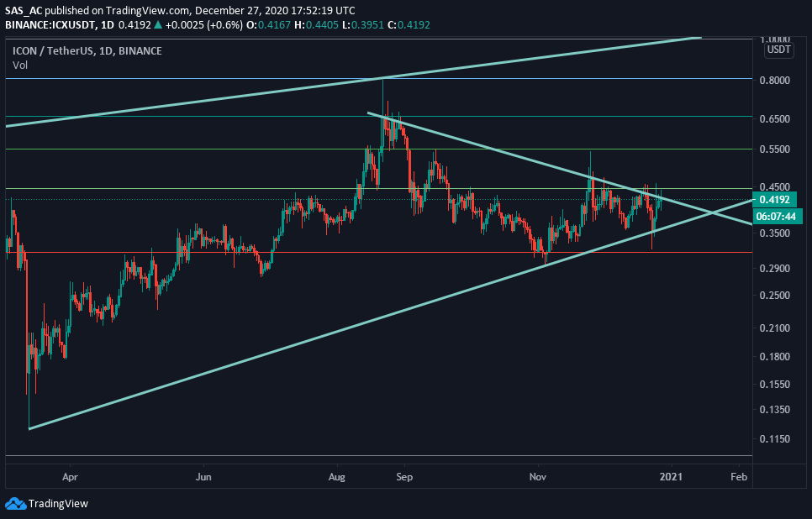This screenshot has height=519, width=812.
Task: Click the Nov label on time axis
Action: [538, 476]
